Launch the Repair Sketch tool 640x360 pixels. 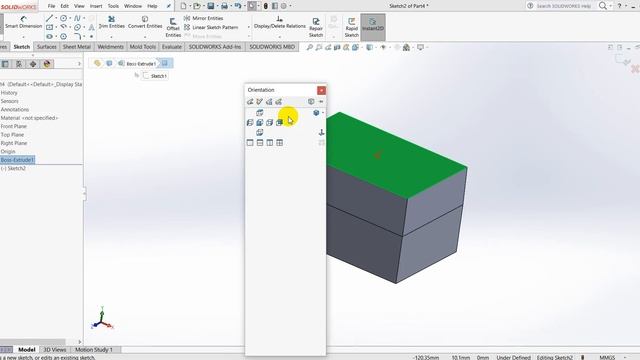point(316,27)
